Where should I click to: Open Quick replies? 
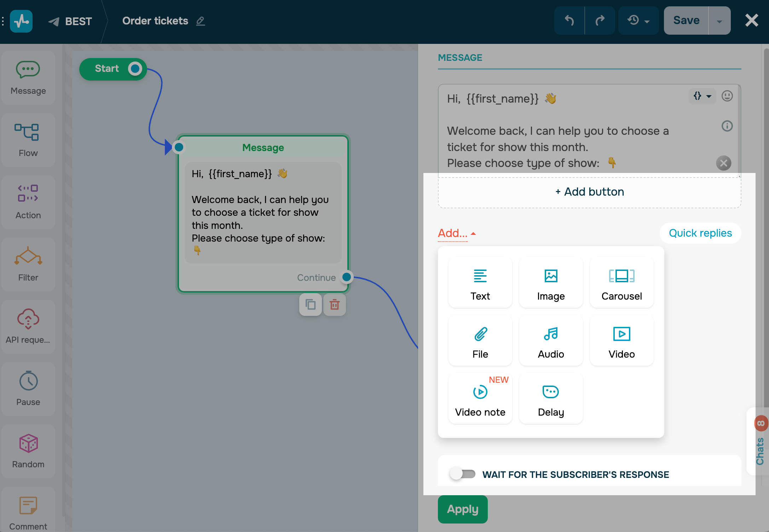[x=700, y=233]
